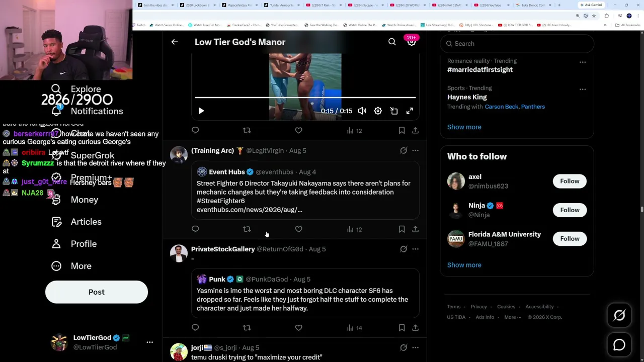The width and height of the screenshot is (644, 362).
Task: Follow Ninja
Action: coord(570,210)
